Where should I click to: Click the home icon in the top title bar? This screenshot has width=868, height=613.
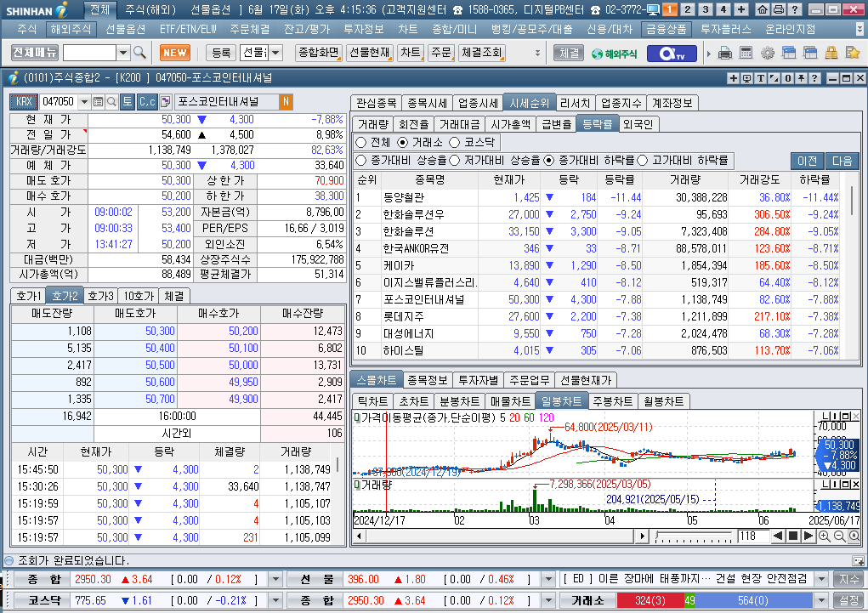click(763, 9)
